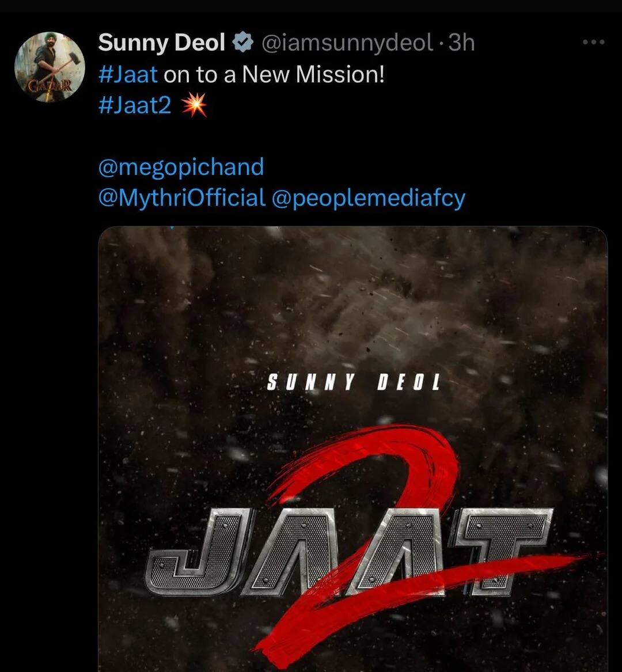This screenshot has height=672, width=622.
Task: Click the collision emoji after #Jaat2
Action: tap(194, 107)
